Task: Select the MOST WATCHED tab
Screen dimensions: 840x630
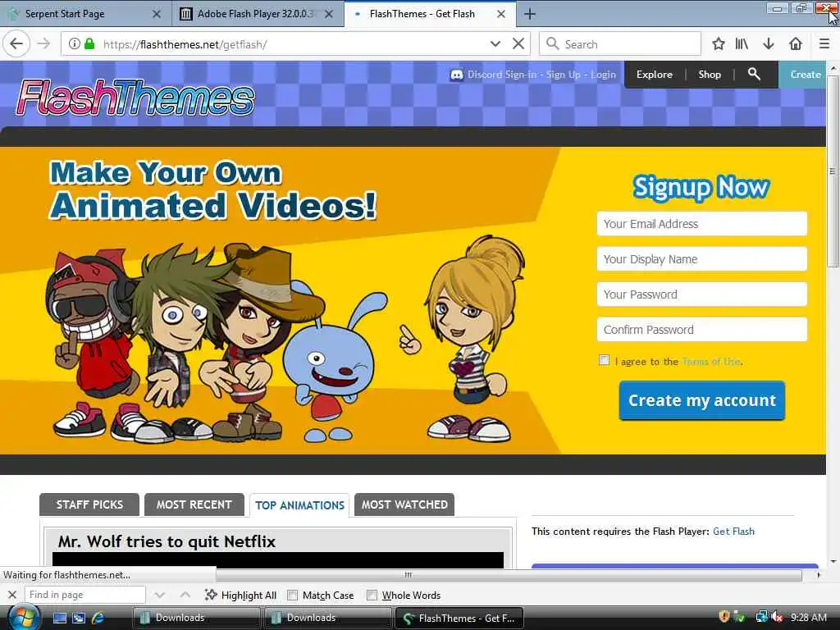Action: 404,504
